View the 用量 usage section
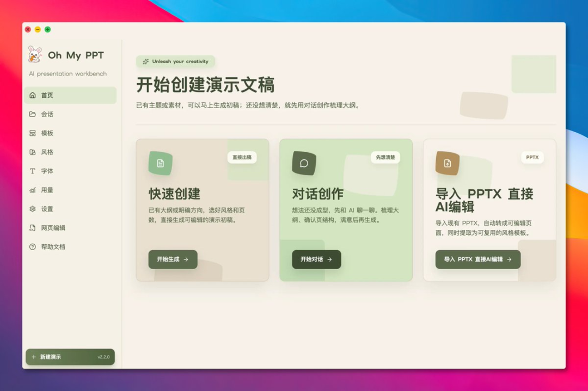 tap(70, 190)
